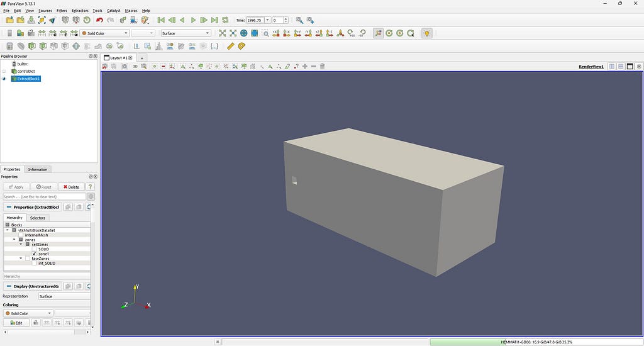Collapse the Properties (ExtractBlock) section
Screen dimensions: 644x346
33,207
